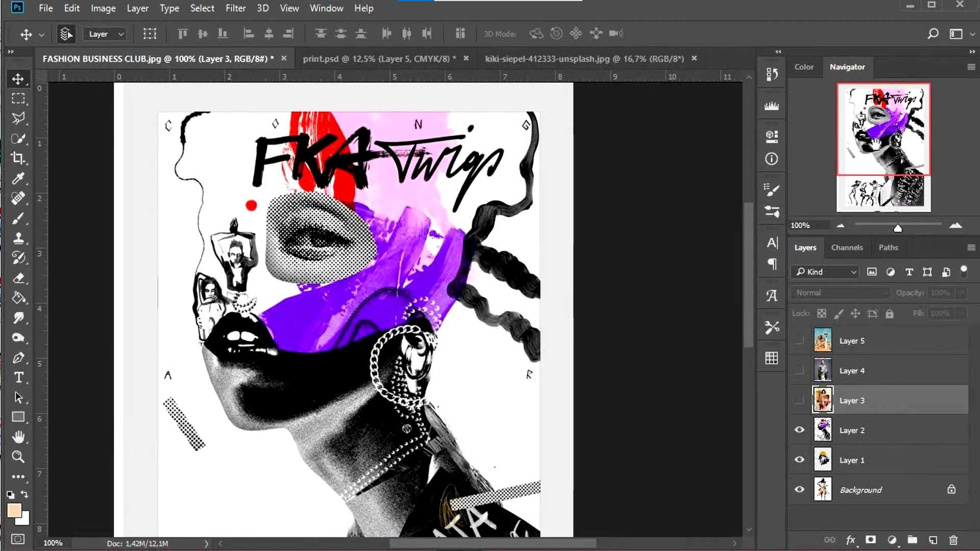Swap foreground and background colors

(24, 494)
